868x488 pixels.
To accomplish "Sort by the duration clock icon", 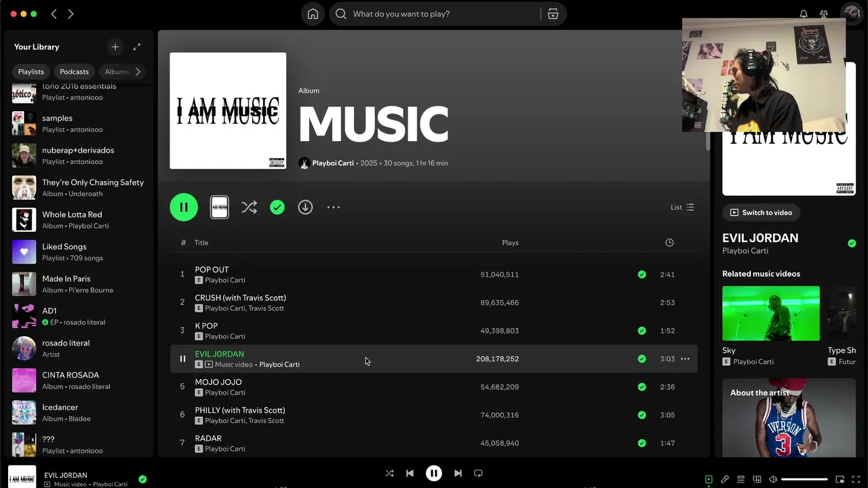I will 669,243.
